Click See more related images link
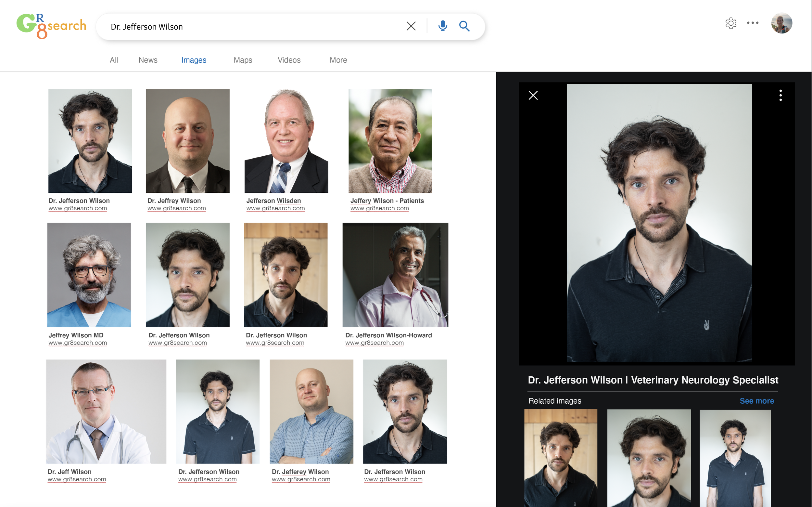 (x=756, y=401)
